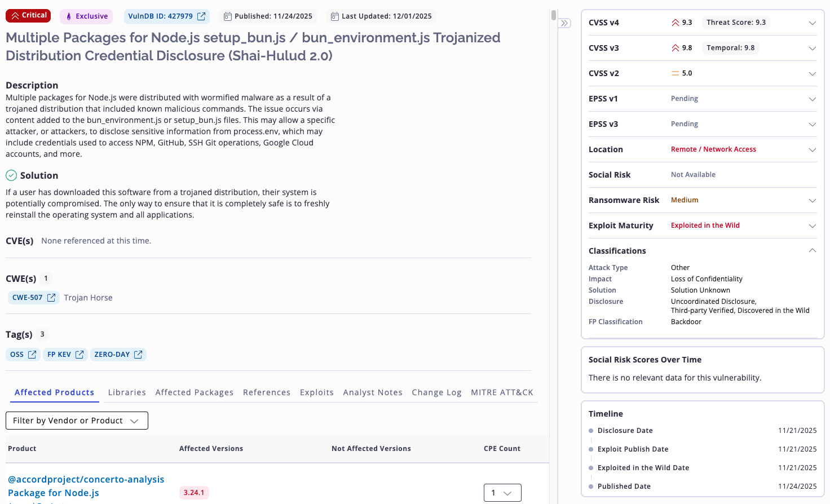
Task: Collapse the Classifications section
Action: [x=812, y=251]
